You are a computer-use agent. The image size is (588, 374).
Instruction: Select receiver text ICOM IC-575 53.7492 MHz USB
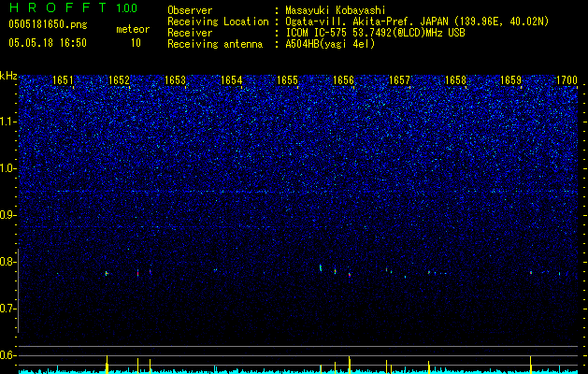375,33
